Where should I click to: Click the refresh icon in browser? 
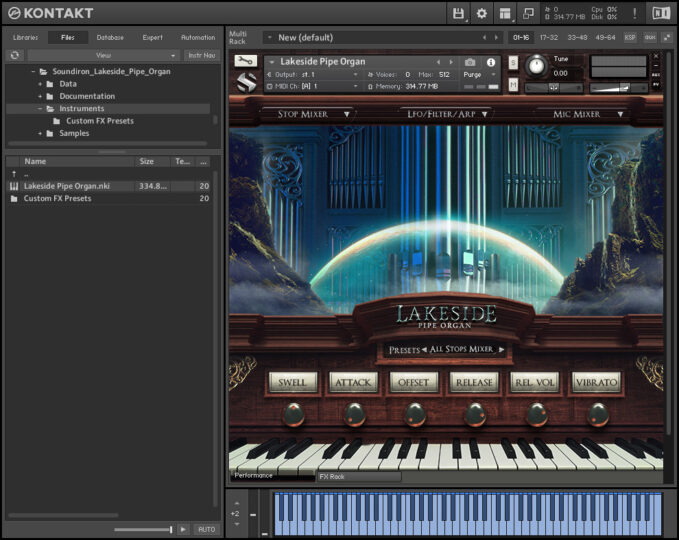pyautogui.click(x=15, y=55)
